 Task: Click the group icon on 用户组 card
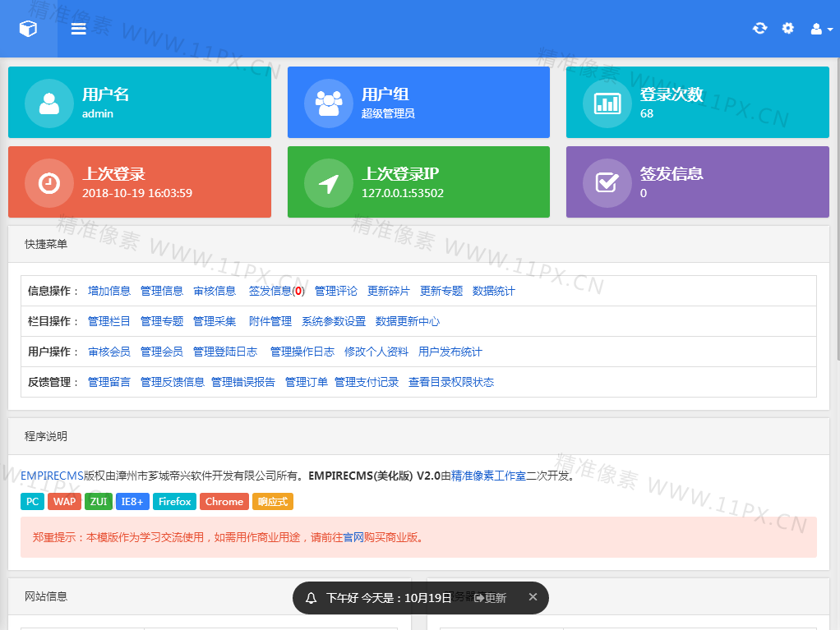pos(329,103)
